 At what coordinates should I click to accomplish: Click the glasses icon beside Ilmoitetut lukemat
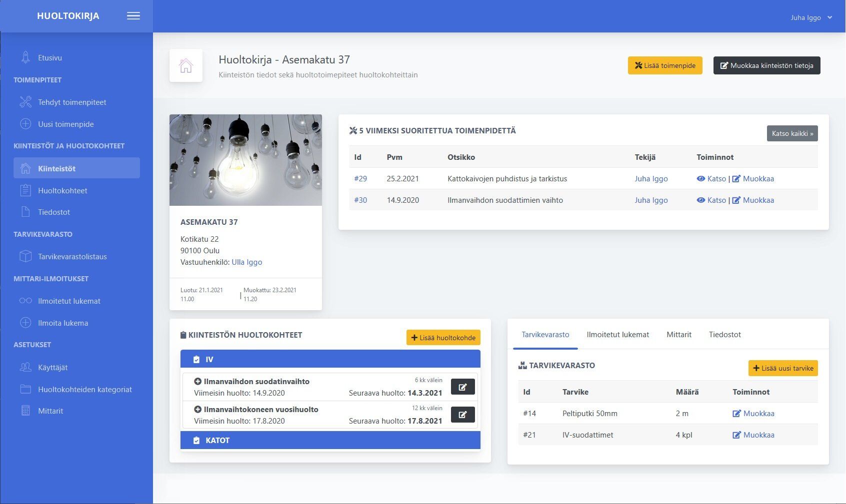[25, 301]
